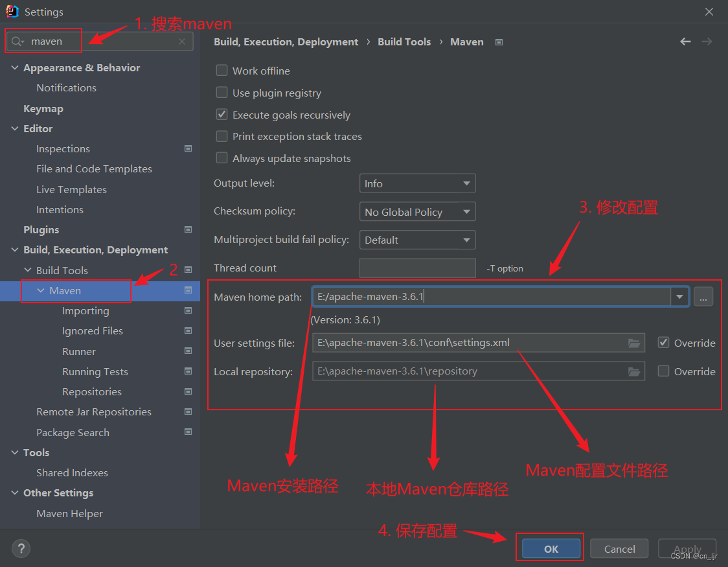Click the settings search field
Screen dimensions: 728x567
pyautogui.click(x=99, y=41)
